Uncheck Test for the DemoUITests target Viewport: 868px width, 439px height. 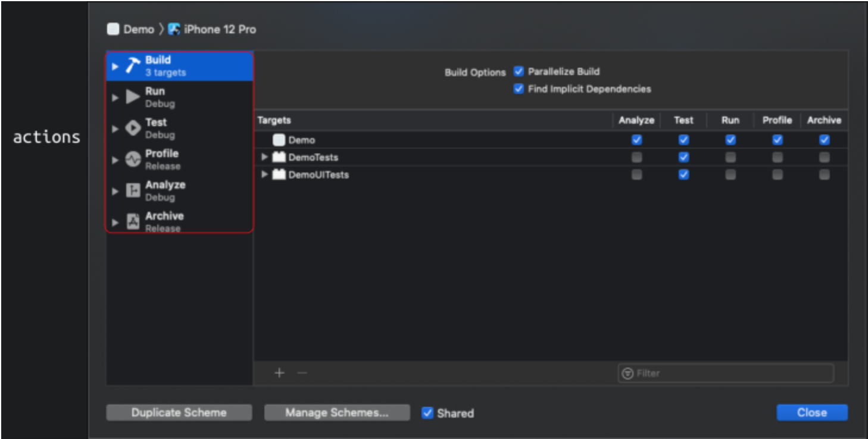(x=684, y=175)
